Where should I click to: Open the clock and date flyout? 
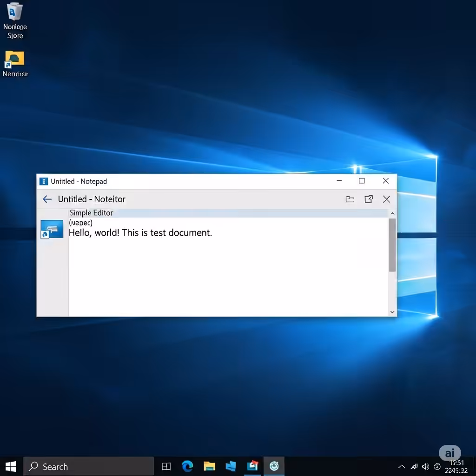pos(456,467)
